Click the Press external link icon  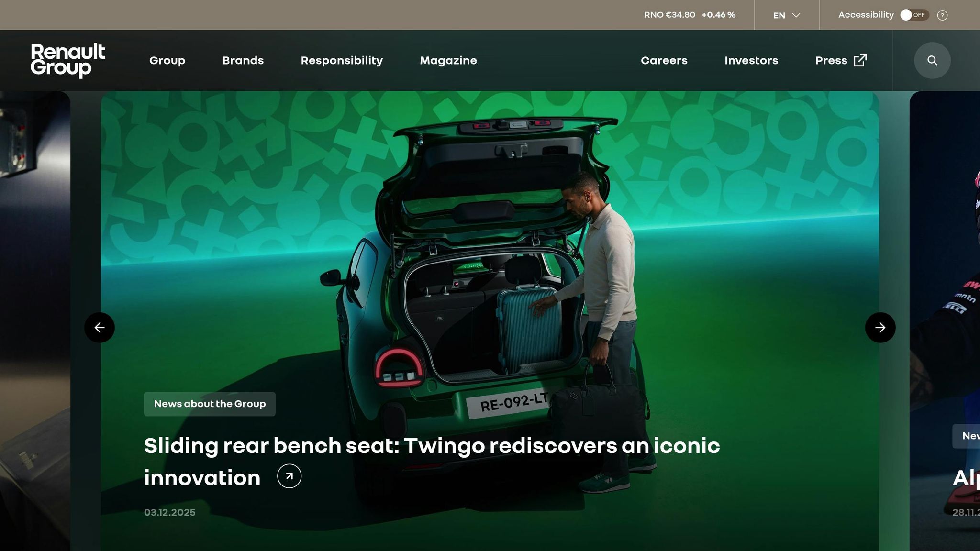pos(860,60)
